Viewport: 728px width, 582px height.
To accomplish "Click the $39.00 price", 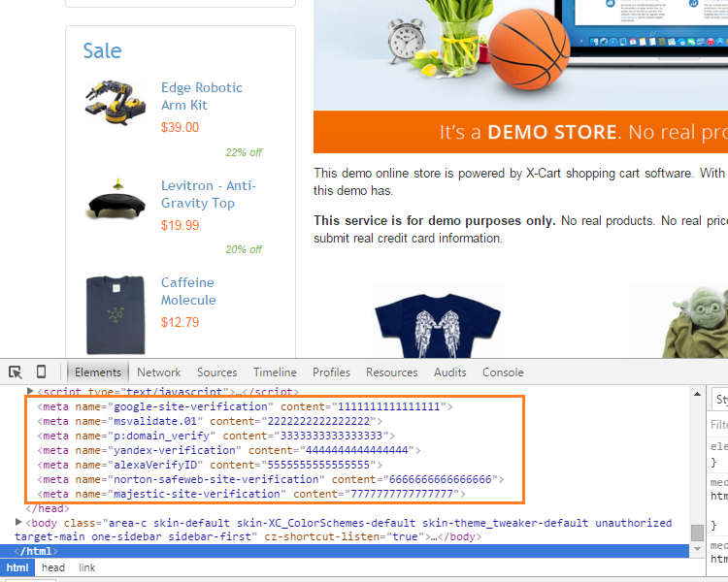I will click(181, 127).
